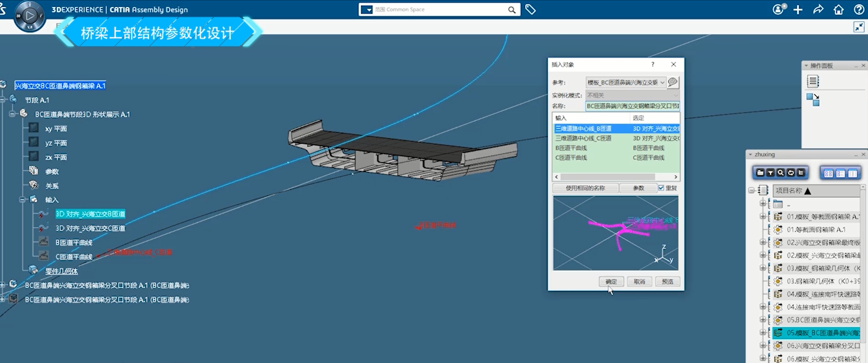
Task: Open the user profile menu
Action: click(779, 10)
